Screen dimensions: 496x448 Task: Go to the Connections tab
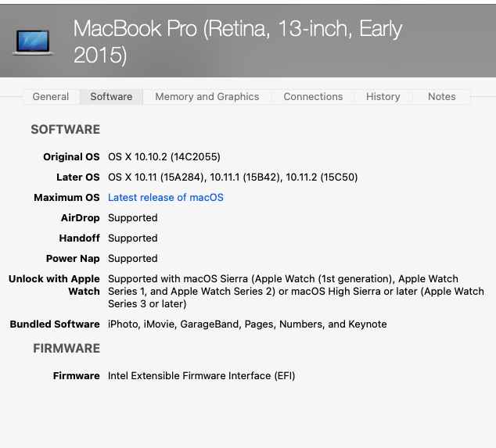pos(313,97)
